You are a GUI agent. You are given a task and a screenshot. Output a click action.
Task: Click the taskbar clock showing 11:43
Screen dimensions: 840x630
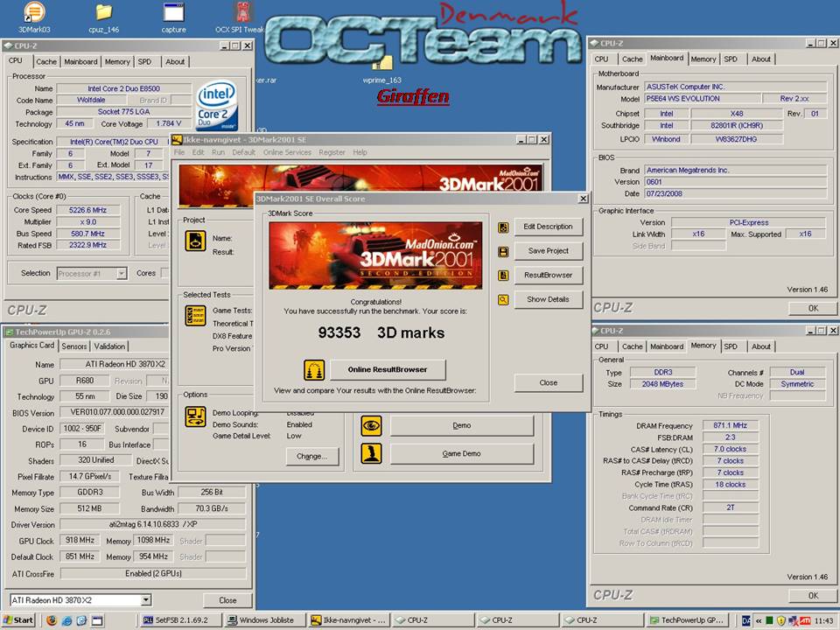click(x=823, y=620)
